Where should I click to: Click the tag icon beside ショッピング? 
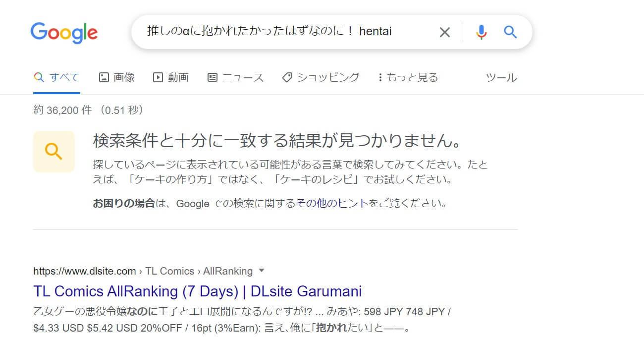tap(287, 77)
